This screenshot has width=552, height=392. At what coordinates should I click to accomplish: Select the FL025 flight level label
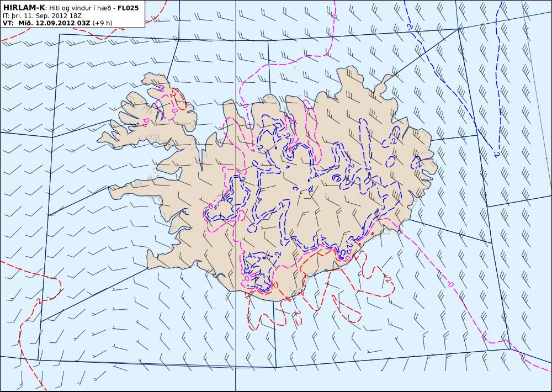[128, 8]
